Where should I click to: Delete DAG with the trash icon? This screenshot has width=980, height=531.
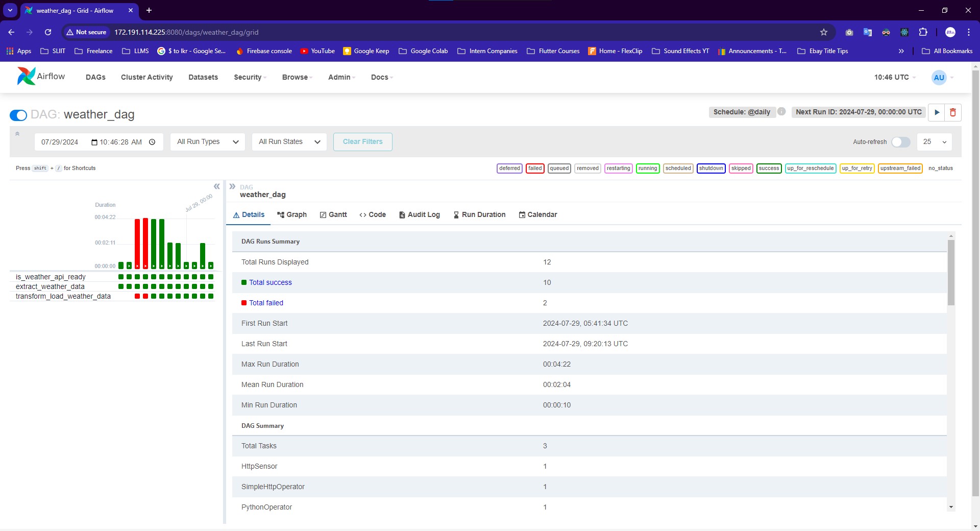click(x=953, y=112)
